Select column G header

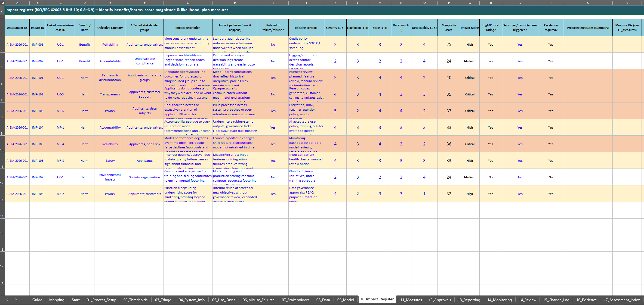click(188, 2)
